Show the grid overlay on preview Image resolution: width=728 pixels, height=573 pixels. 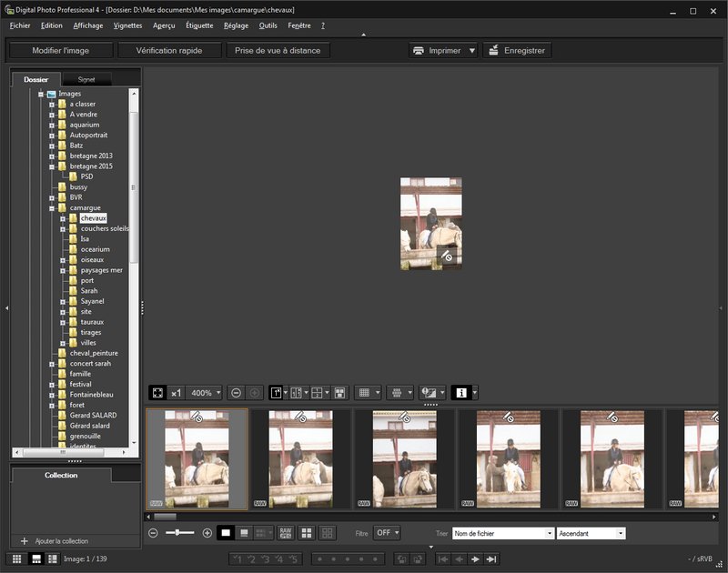point(365,393)
